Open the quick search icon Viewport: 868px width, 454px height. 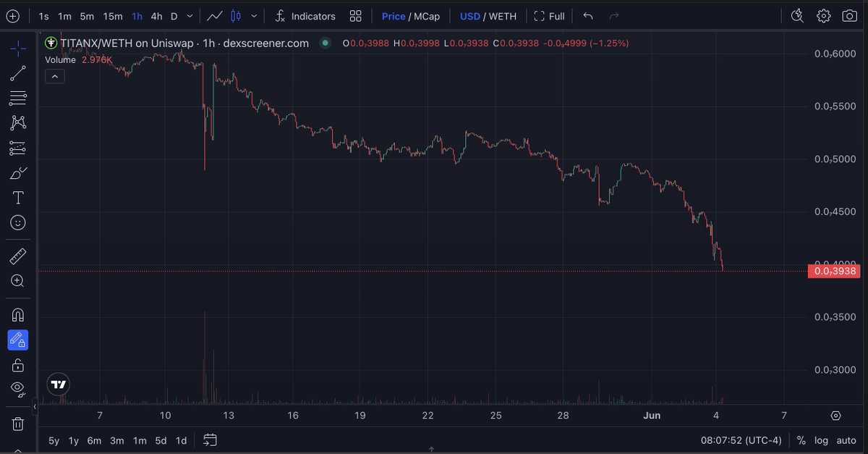click(x=797, y=16)
